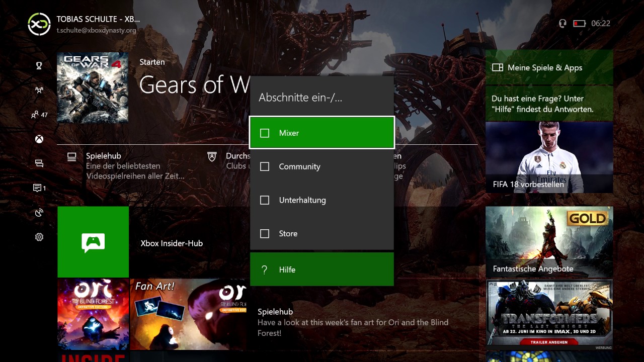Click the Abschnitte ein-/... dialog title

[300, 98]
